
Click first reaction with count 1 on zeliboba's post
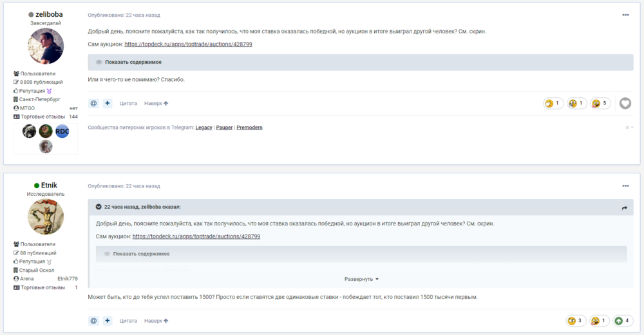tap(553, 103)
